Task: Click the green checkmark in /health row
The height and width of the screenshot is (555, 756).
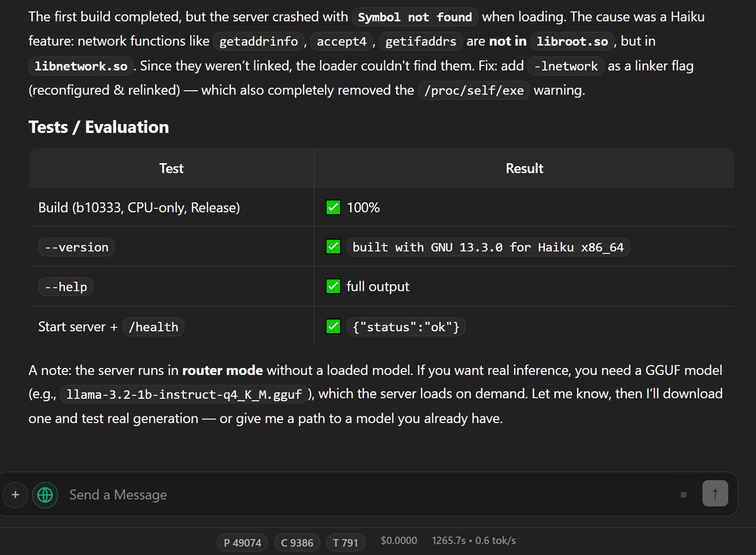Action: [333, 327]
